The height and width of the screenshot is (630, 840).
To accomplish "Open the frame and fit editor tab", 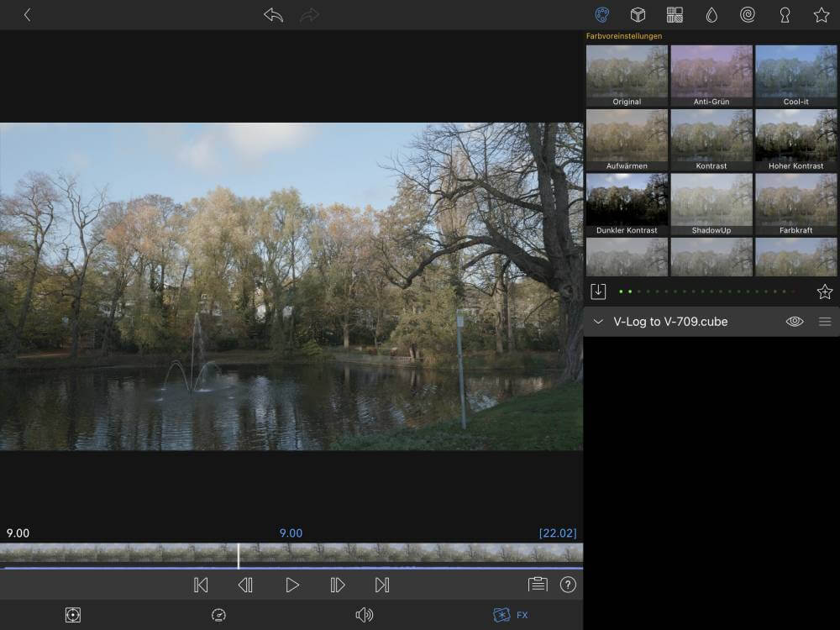I will pos(73,615).
